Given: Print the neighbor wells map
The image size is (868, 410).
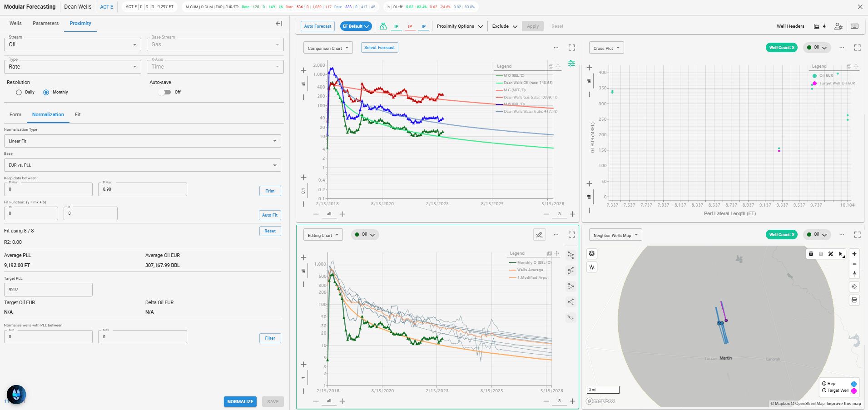Looking at the screenshot, I should tap(854, 300).
